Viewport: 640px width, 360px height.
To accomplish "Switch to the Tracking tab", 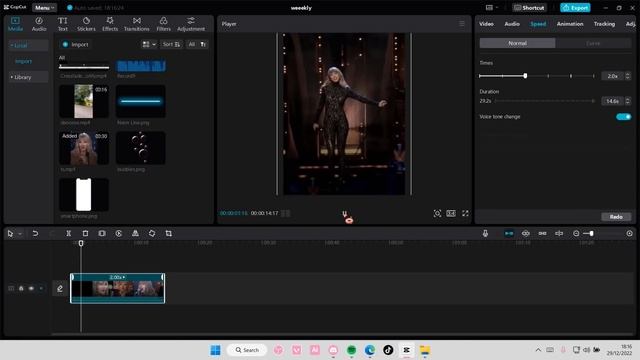I will [x=604, y=24].
